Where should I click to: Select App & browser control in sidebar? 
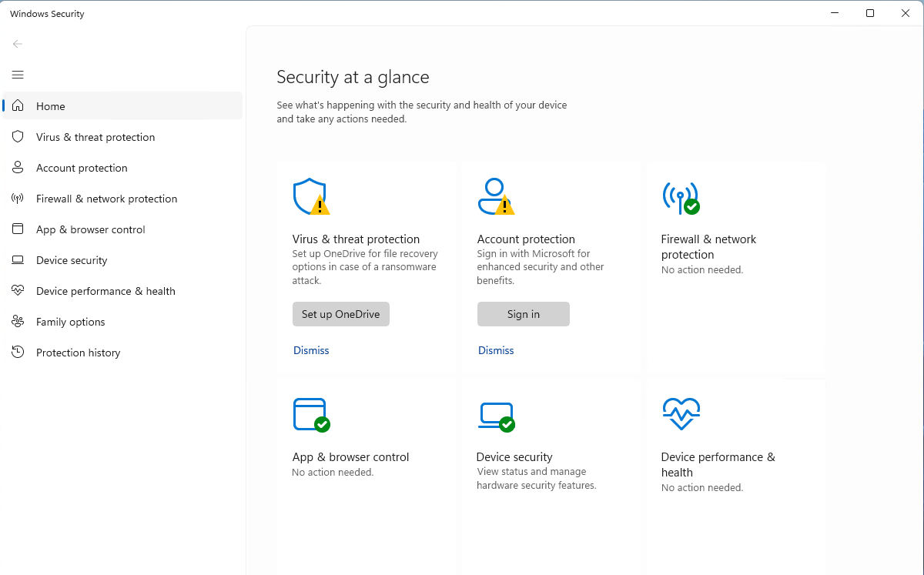[90, 229]
